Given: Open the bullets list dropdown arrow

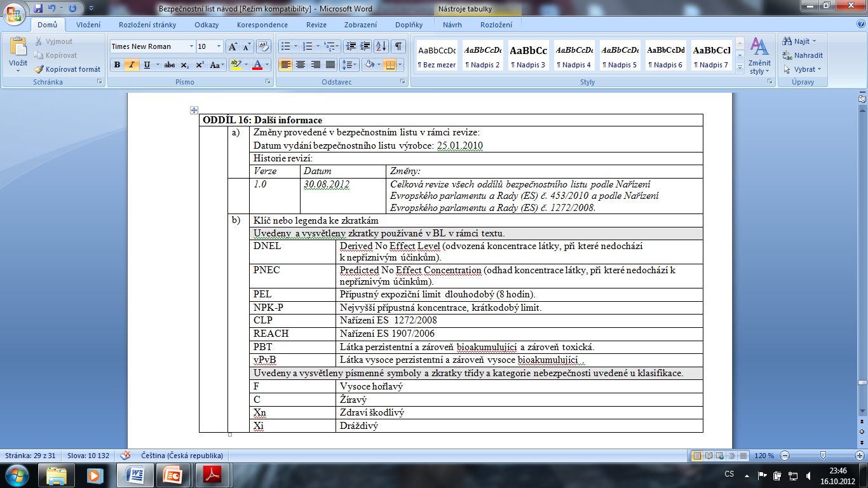Looking at the screenshot, I should pos(295,46).
